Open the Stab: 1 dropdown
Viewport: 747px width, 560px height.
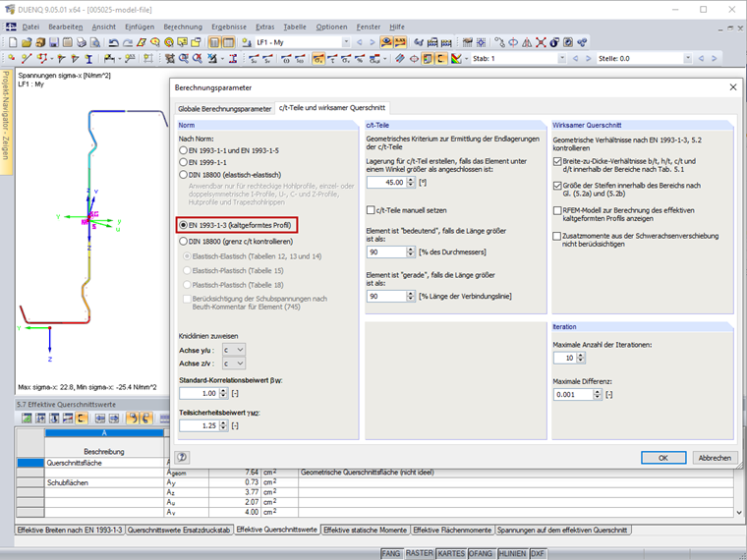(x=562, y=58)
